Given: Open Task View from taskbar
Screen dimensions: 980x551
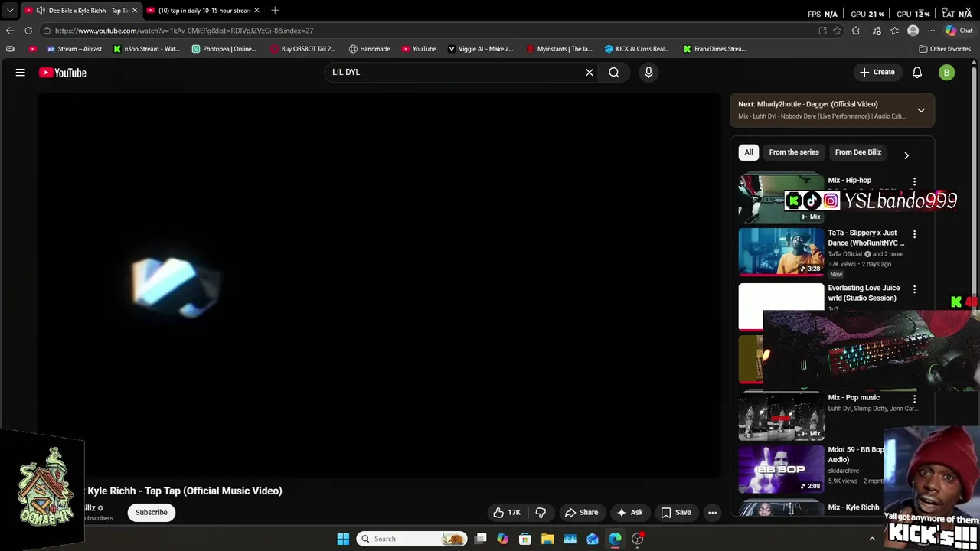Looking at the screenshot, I should pyautogui.click(x=480, y=539).
